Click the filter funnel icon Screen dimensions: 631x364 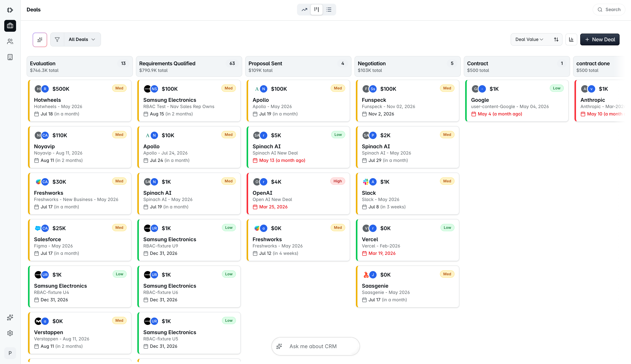point(57,39)
